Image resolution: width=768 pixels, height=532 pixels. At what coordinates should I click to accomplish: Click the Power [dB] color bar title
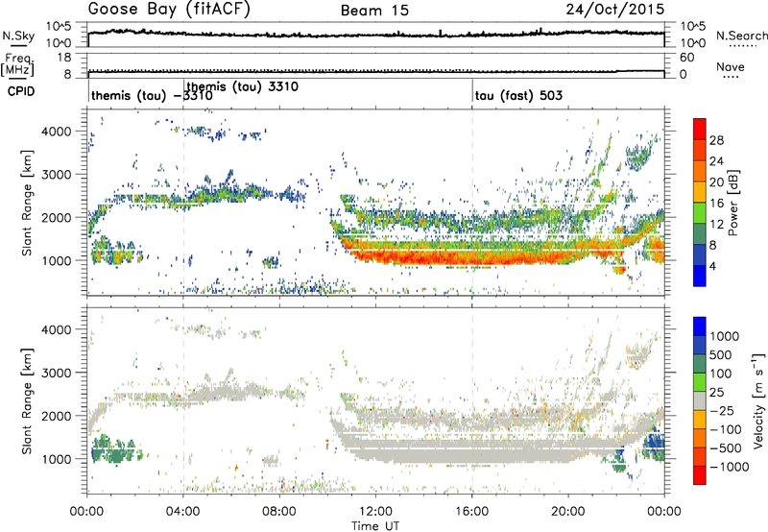[732, 203]
